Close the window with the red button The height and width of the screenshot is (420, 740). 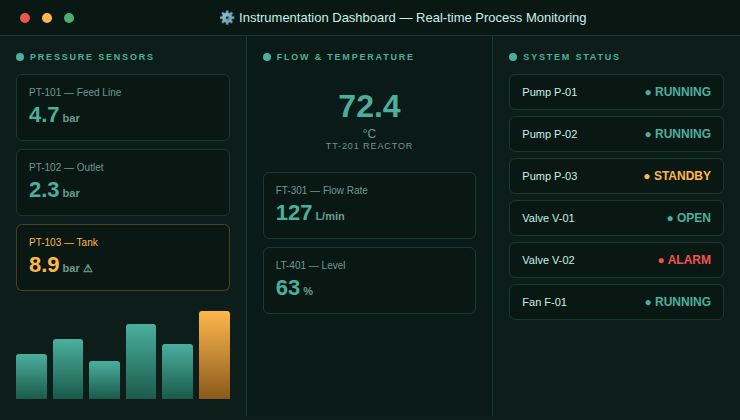pyautogui.click(x=25, y=18)
